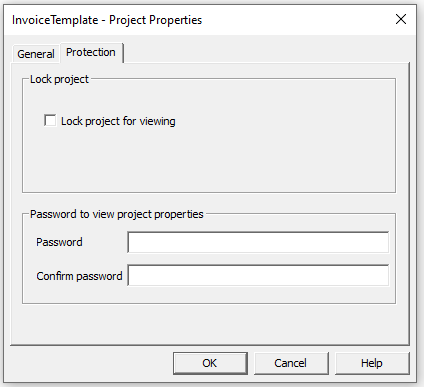Click the 'Lock project' group heading
424x387 pixels.
click(x=59, y=79)
